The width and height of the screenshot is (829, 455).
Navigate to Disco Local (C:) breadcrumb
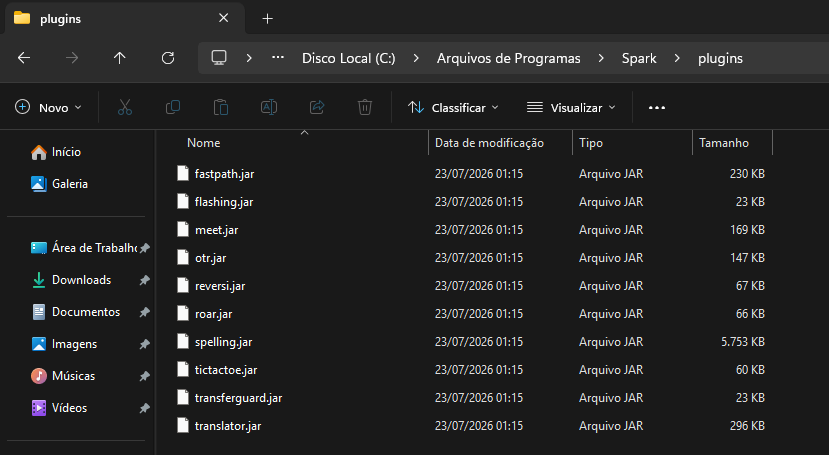point(348,58)
